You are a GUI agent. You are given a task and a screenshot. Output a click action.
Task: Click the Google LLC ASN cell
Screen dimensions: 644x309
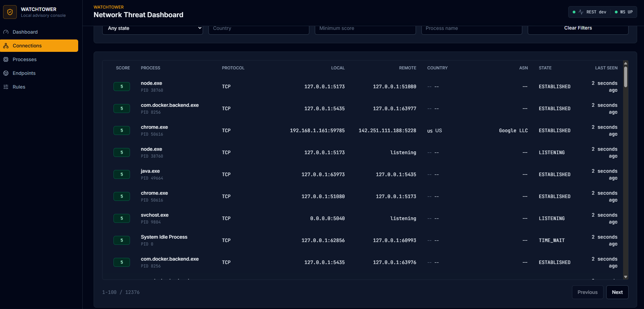513,130
